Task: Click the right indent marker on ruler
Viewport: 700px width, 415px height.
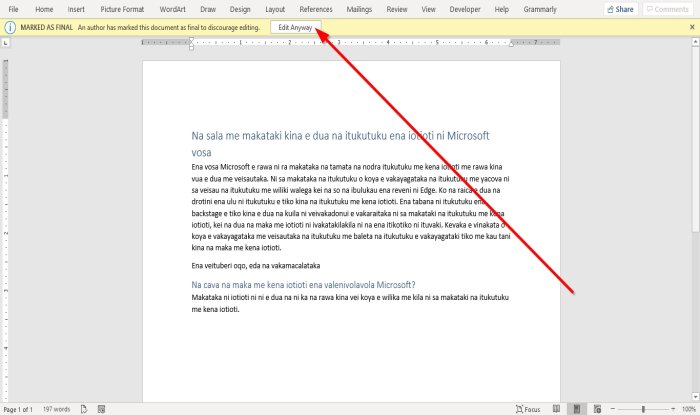Action: pyautogui.click(x=512, y=44)
